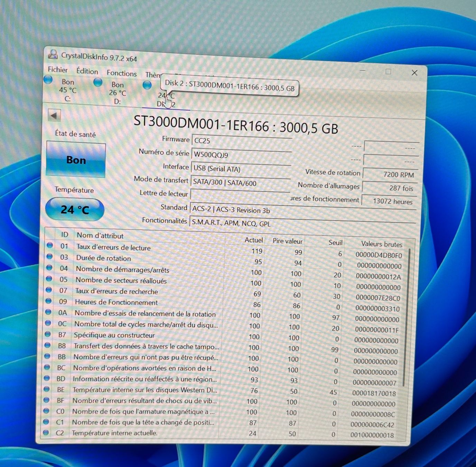Click raw value 000018170018

click(374, 393)
